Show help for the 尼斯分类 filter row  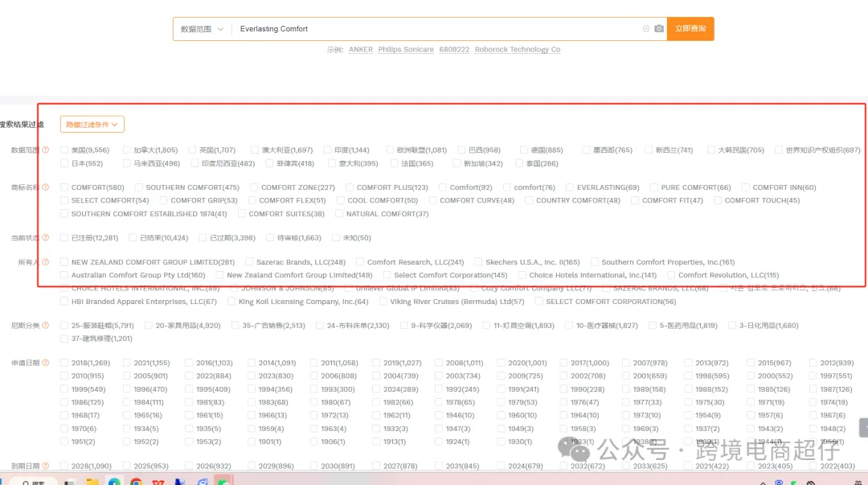point(45,326)
